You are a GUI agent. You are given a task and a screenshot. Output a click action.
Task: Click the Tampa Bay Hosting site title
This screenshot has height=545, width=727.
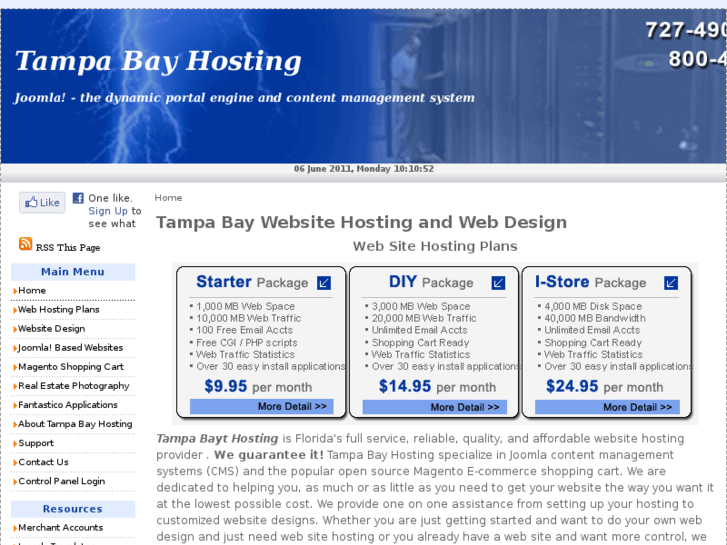159,61
